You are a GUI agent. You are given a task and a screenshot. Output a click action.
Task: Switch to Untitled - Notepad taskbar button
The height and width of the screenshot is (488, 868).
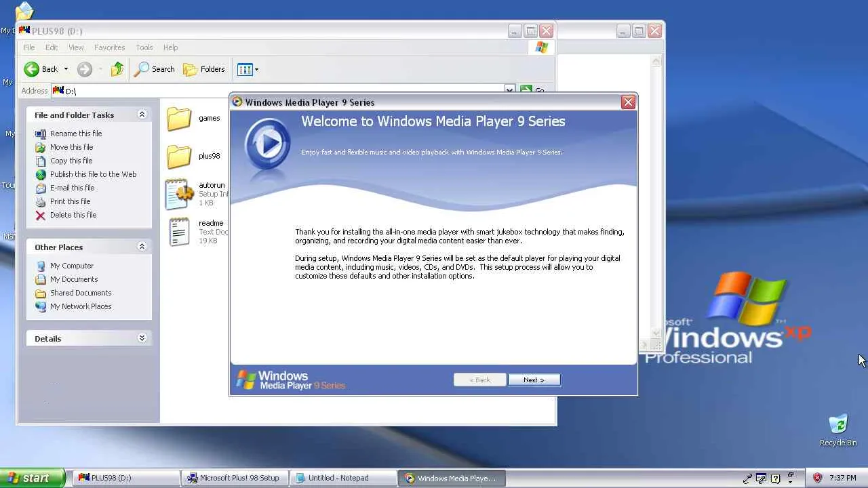(x=344, y=478)
